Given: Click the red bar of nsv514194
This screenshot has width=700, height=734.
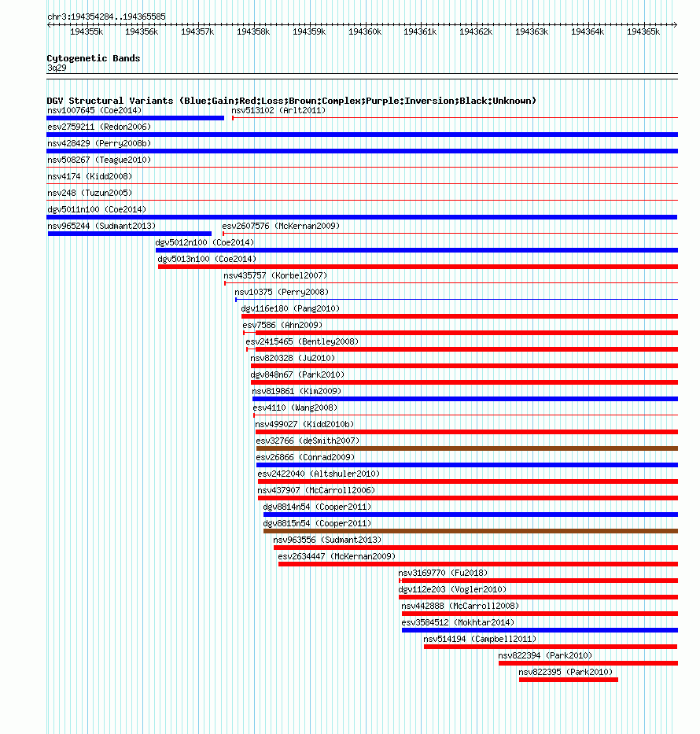Looking at the screenshot, I should (x=551, y=647).
